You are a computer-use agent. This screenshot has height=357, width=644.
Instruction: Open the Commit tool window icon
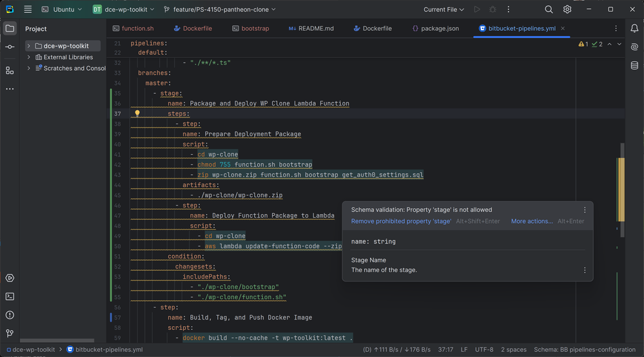pos(10,48)
